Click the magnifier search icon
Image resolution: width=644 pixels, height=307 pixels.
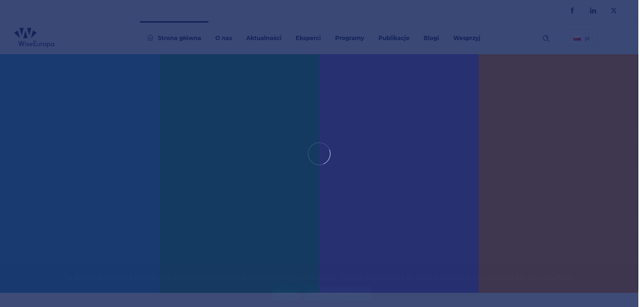click(546, 38)
